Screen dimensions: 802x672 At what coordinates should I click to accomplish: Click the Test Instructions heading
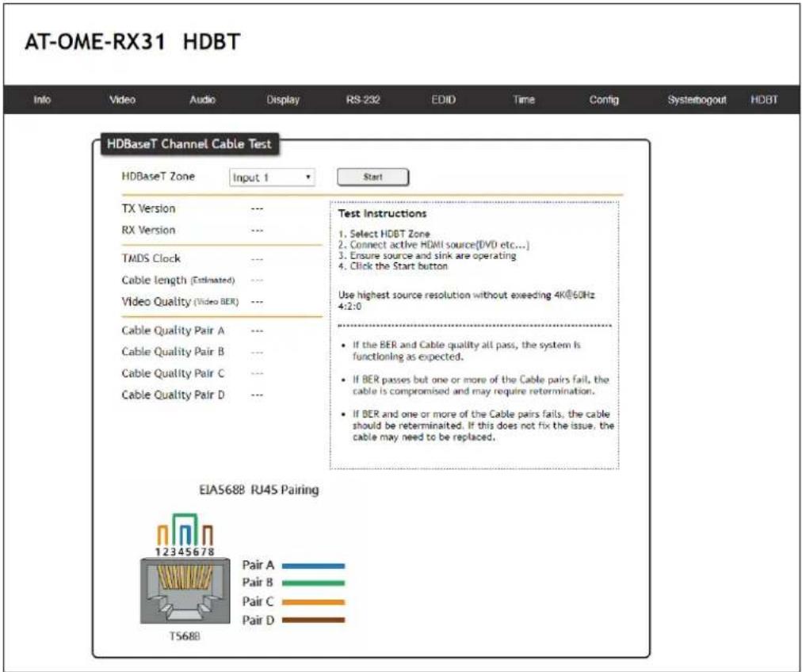382,213
